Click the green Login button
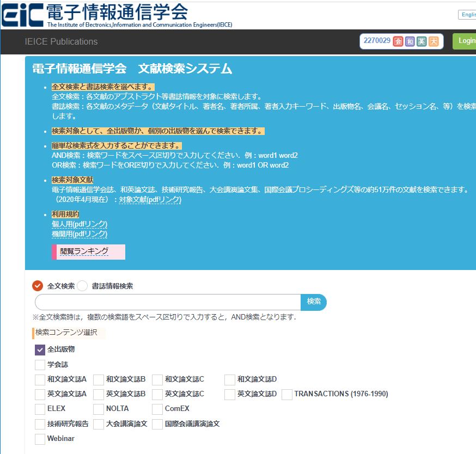476x454 pixels. [465, 41]
